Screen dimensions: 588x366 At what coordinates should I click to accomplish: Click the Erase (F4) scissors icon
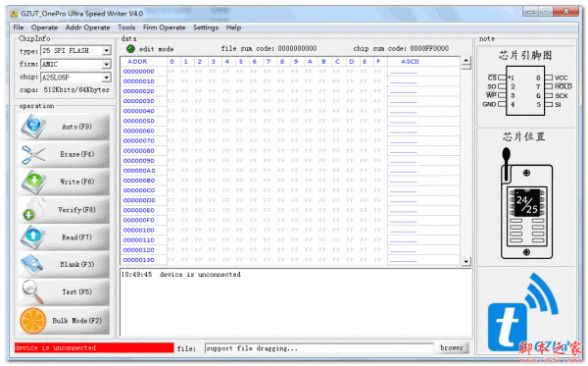(33, 155)
